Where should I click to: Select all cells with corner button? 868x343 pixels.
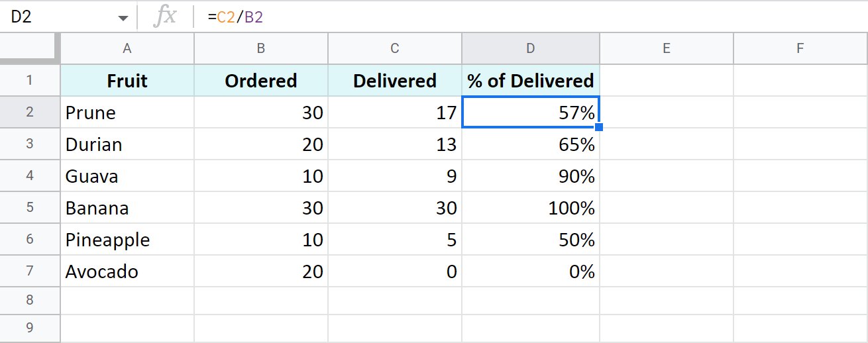point(30,48)
